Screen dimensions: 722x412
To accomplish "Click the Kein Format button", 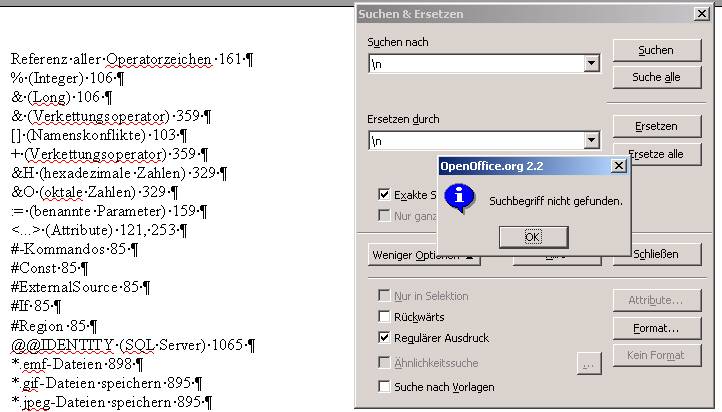I will (657, 355).
